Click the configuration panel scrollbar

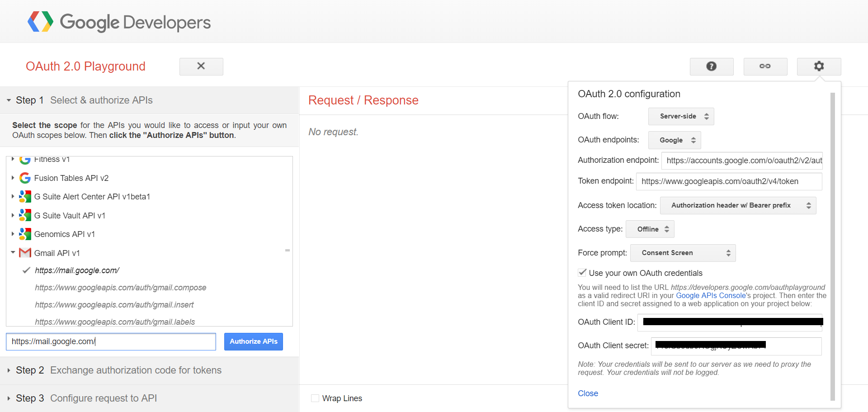click(832, 246)
